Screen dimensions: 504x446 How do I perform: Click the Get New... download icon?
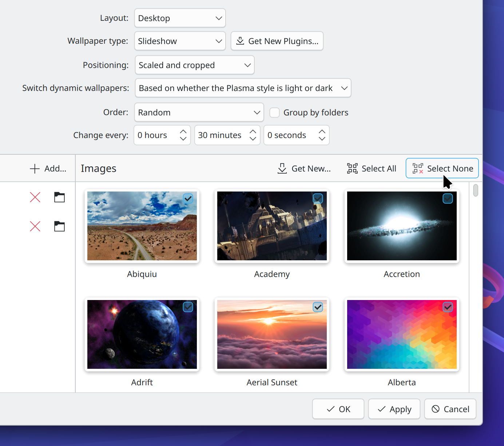tap(282, 169)
